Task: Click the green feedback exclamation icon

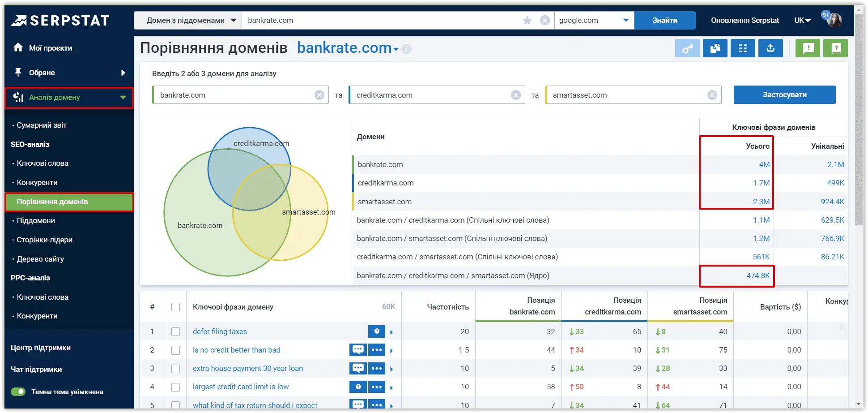Action: pos(808,48)
